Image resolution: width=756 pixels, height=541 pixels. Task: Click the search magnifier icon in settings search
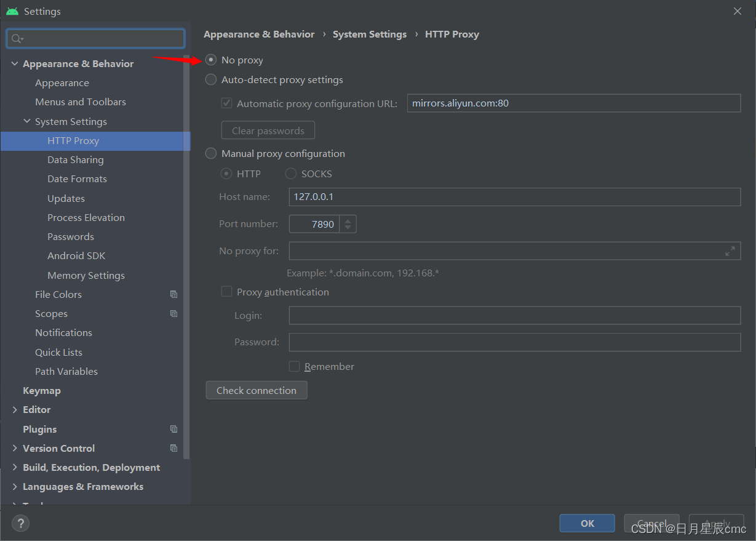pyautogui.click(x=17, y=39)
